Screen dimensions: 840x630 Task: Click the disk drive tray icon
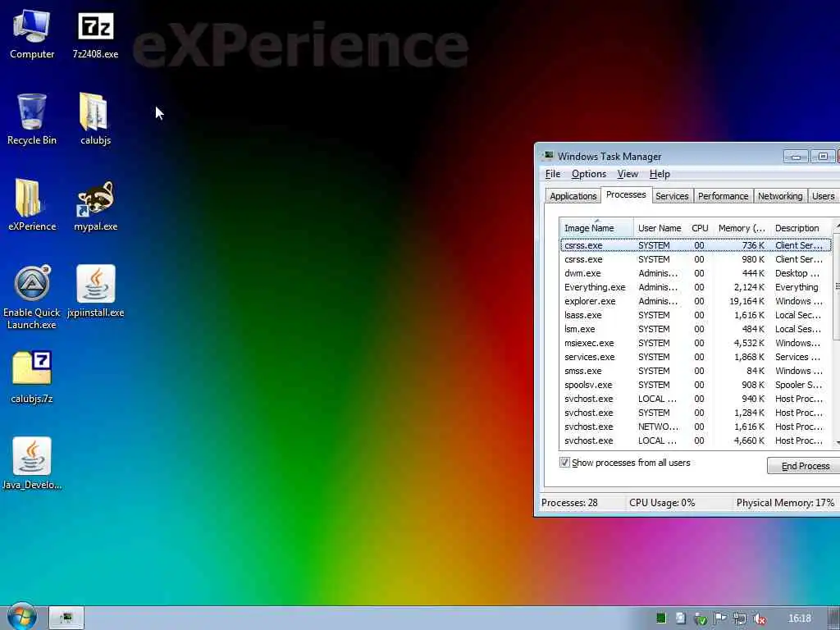pyautogui.click(x=680, y=619)
